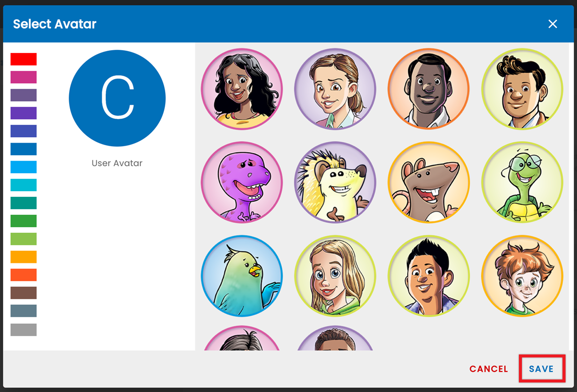Select the orange color swatch
The width and height of the screenshot is (577, 392).
click(24, 257)
